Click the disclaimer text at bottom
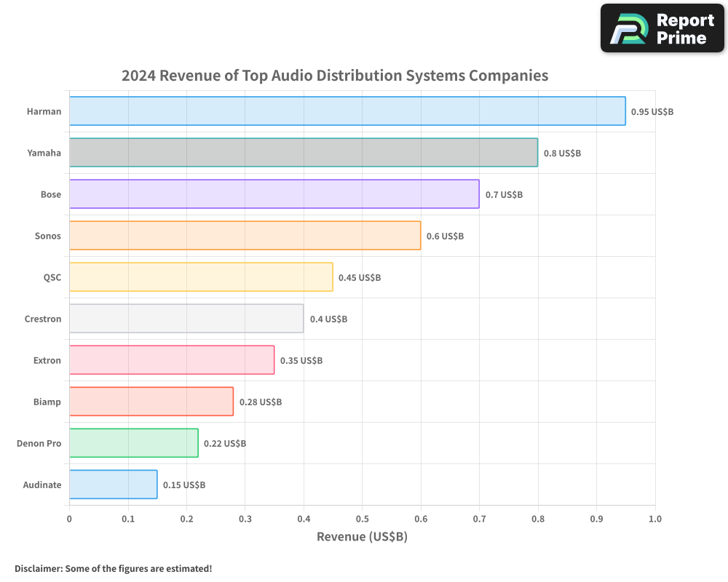Viewport: 728px width, 582px height. [114, 569]
